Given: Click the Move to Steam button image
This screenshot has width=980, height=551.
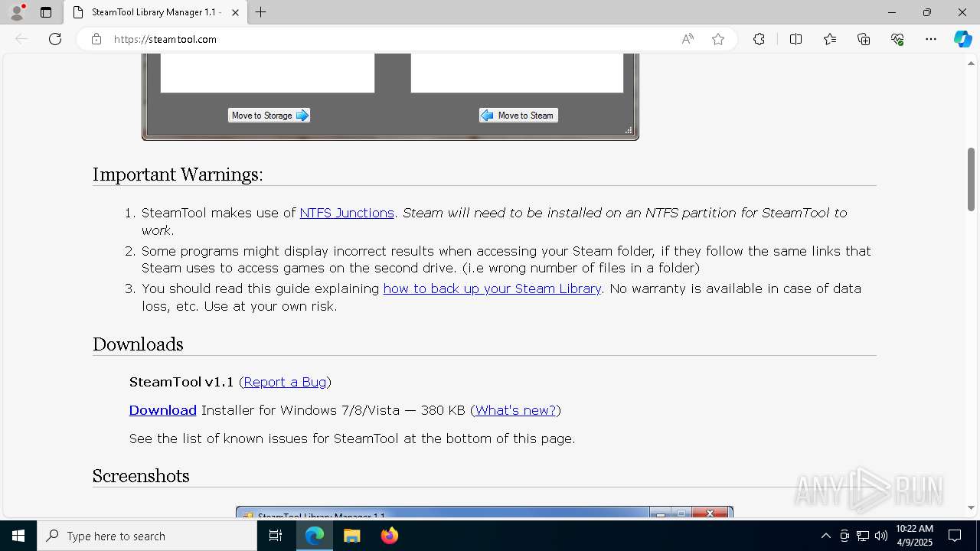Looking at the screenshot, I should 518,116.
